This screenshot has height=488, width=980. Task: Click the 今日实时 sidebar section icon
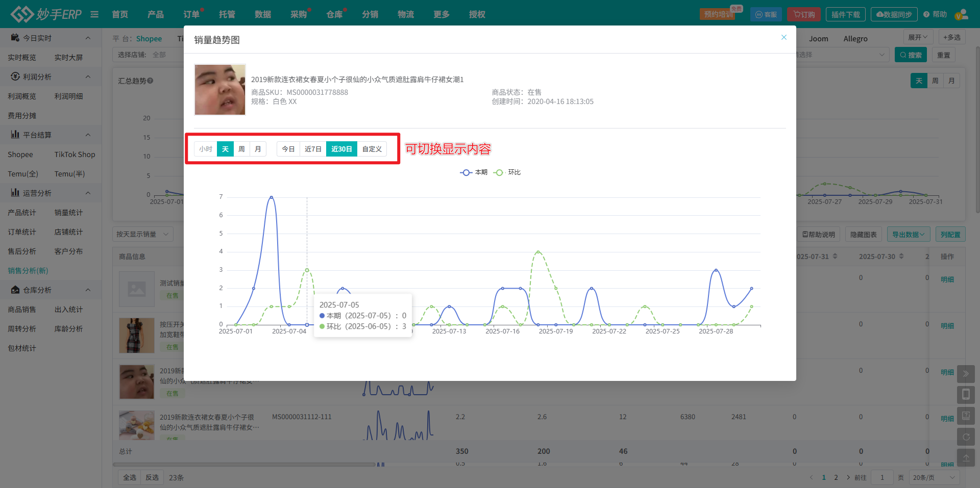15,38
